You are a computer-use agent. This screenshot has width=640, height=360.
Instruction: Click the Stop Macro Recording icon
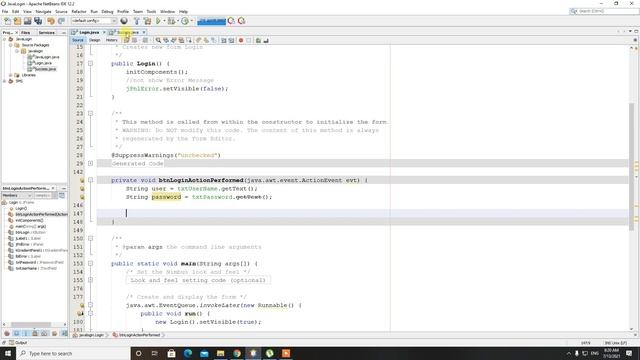click(x=249, y=40)
